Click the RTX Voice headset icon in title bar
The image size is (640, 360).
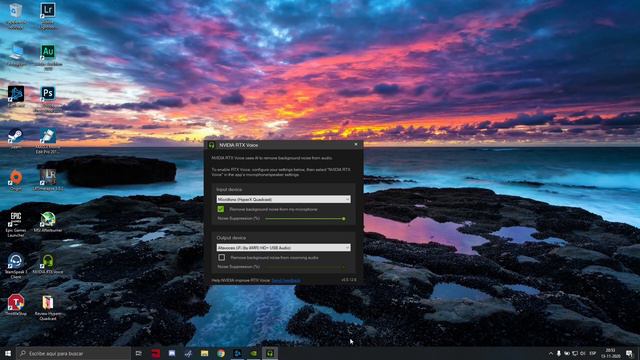pos(211,145)
